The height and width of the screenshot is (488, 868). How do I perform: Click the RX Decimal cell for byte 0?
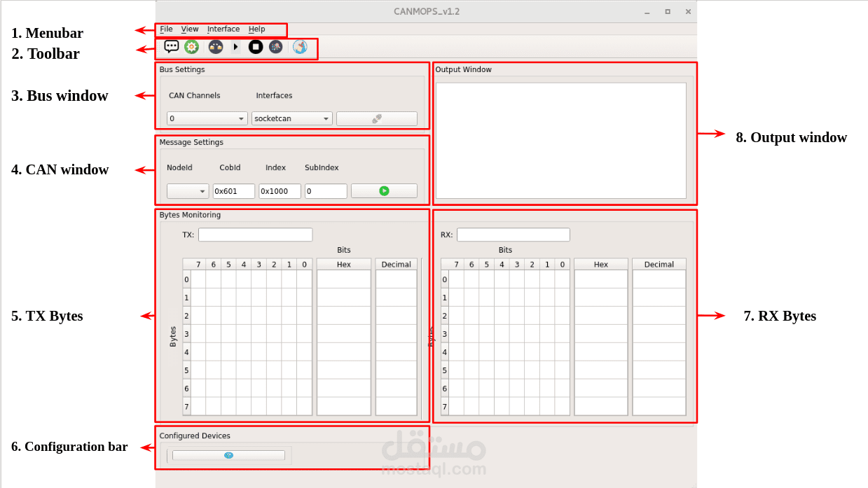coord(659,279)
